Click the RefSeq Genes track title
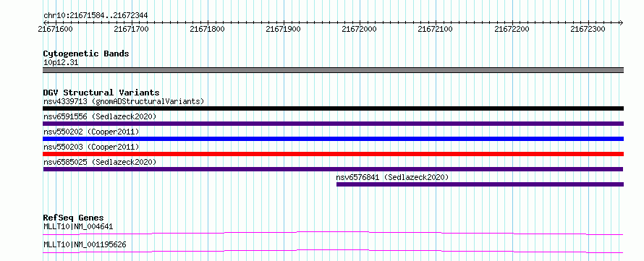Screen dimensions: 644x261 pos(73,218)
